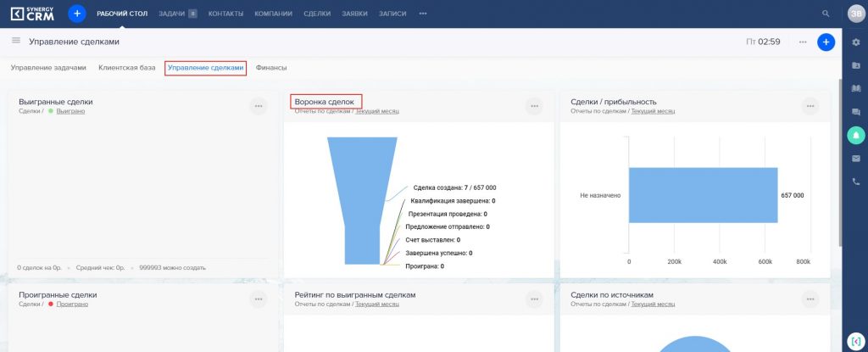Open the search magnifier in the top bar
Image resolution: width=868 pixels, height=352 pixels.
click(826, 14)
